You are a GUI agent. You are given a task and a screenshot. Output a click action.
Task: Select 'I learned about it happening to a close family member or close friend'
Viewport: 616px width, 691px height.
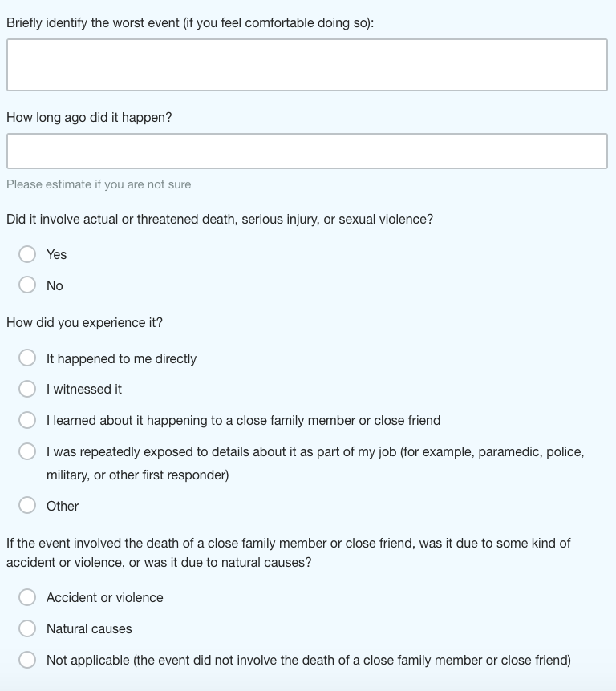coord(27,420)
